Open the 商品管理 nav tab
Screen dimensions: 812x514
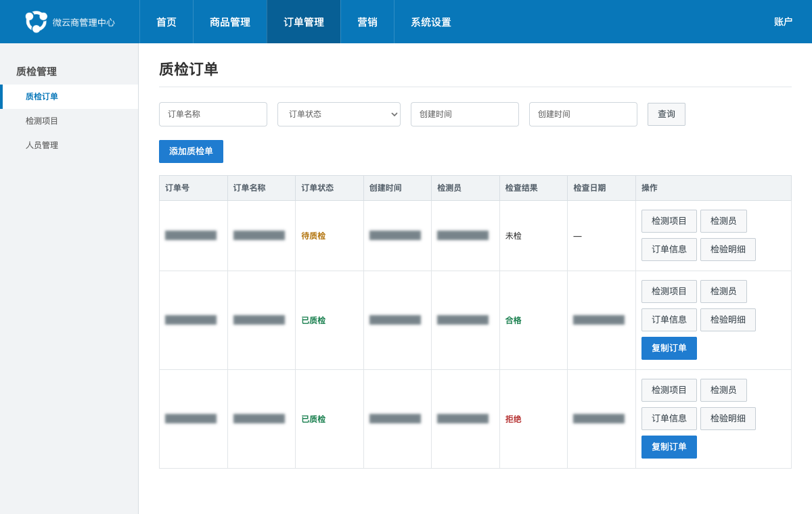[230, 22]
